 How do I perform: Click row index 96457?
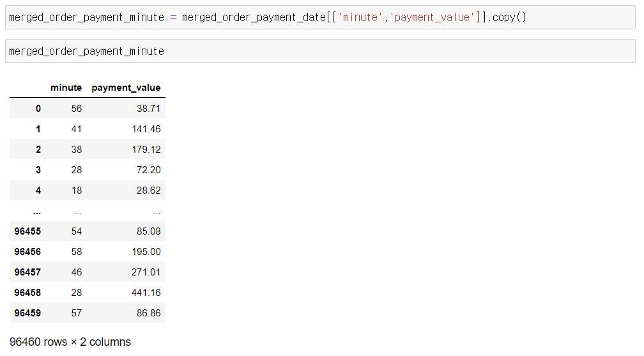[x=27, y=272]
